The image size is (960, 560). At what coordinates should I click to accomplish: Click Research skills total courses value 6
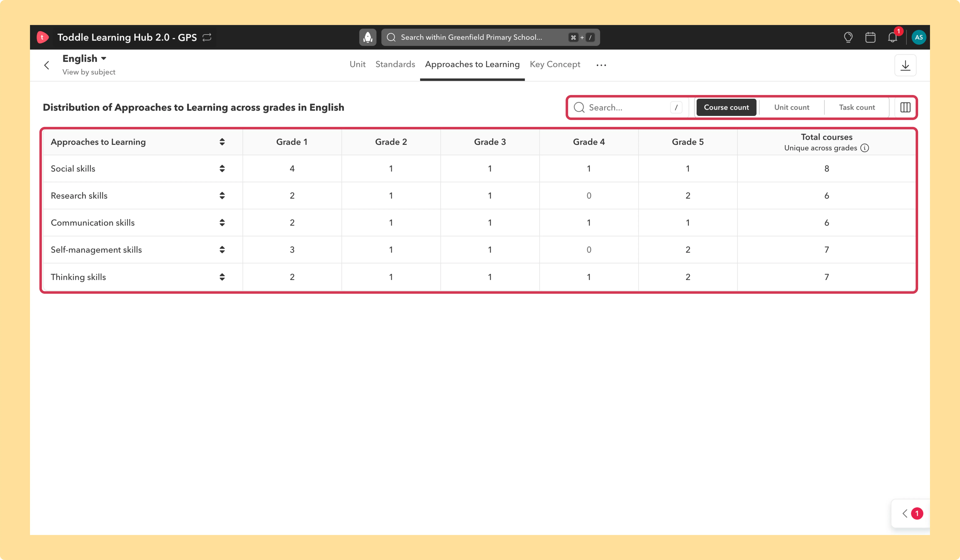click(827, 195)
